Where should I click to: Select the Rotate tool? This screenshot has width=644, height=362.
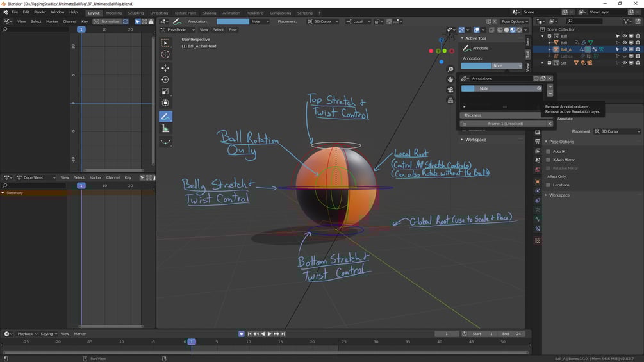165,79
